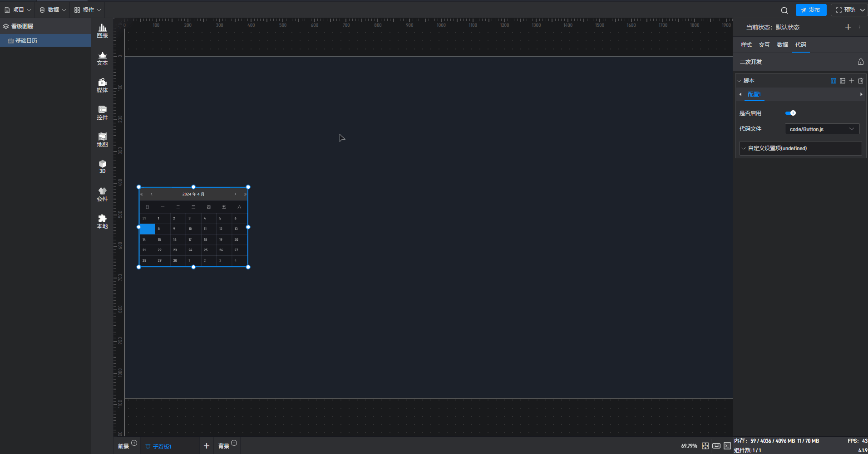Open the 操作 dropdown menu

tap(88, 10)
